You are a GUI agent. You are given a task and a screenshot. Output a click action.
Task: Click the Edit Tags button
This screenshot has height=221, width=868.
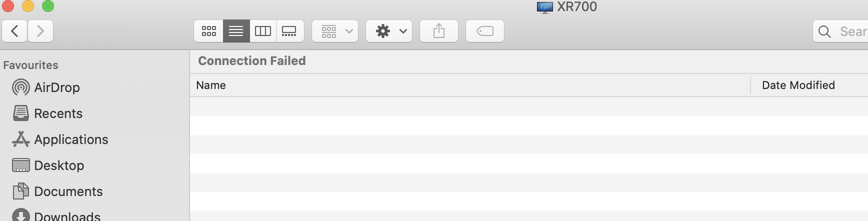pyautogui.click(x=485, y=31)
